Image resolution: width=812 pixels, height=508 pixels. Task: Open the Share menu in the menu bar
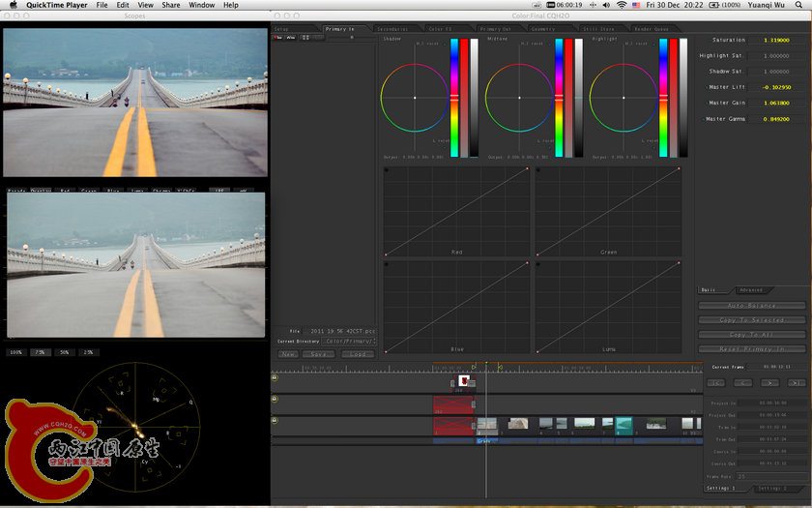(x=171, y=5)
